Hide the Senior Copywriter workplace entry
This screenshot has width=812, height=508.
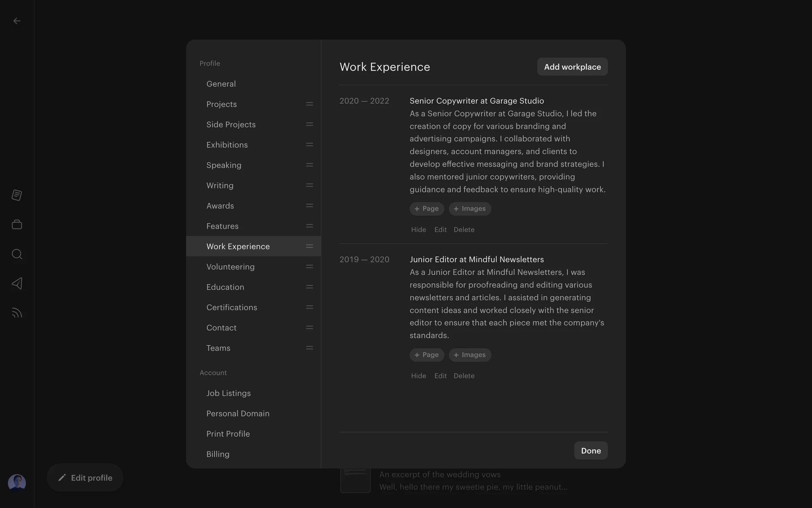[418, 229]
